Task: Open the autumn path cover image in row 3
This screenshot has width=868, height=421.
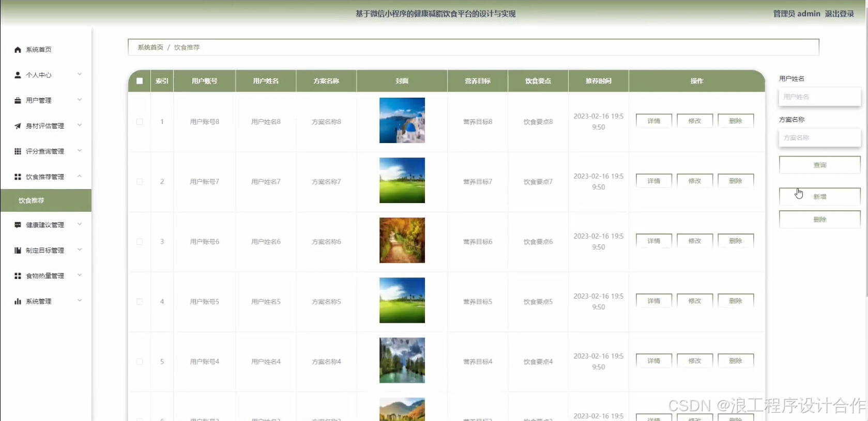Action: pos(402,240)
